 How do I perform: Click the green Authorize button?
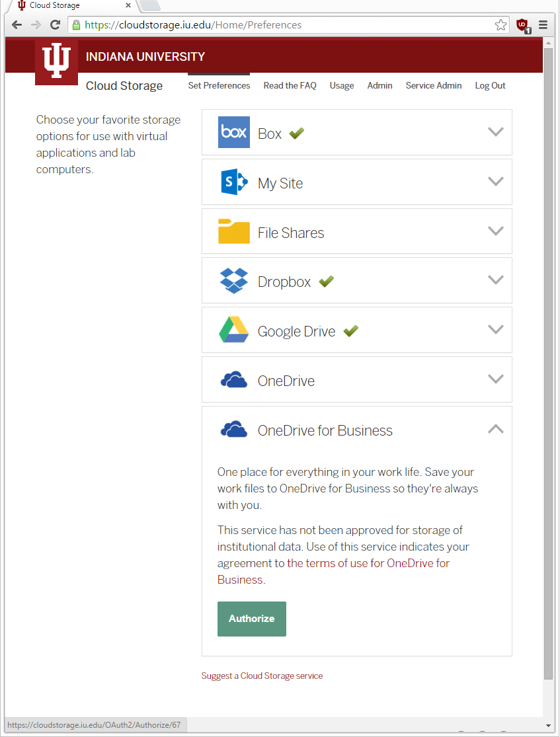(251, 619)
